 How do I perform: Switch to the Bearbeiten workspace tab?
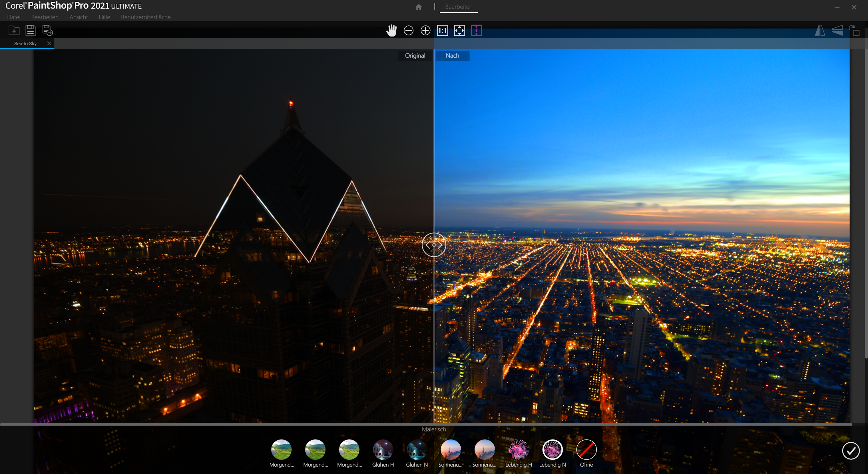point(458,7)
